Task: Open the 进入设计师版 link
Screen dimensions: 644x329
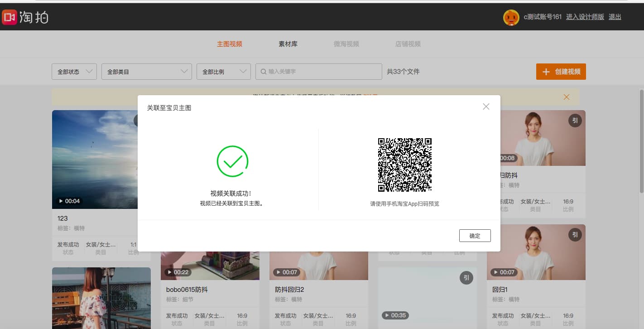Action: tap(585, 17)
